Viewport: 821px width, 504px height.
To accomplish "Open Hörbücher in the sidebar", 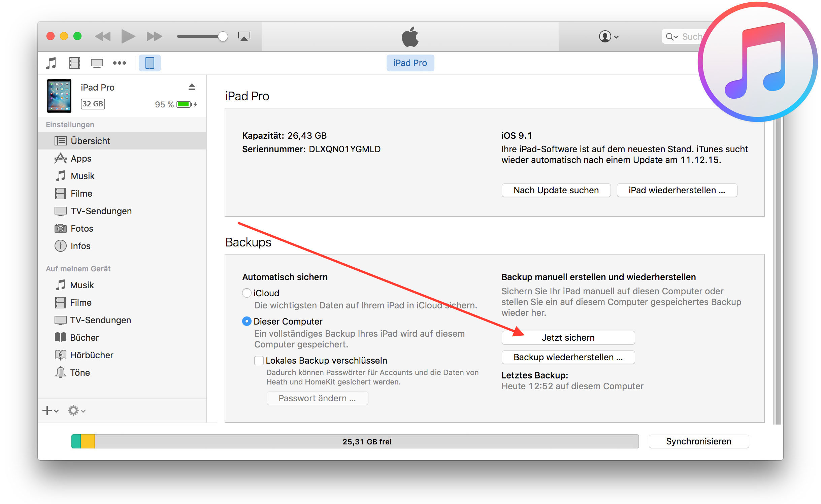I will [122, 355].
